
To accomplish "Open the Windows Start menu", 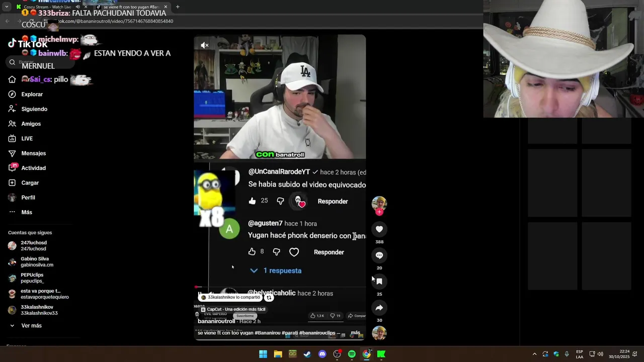I will point(263,354).
